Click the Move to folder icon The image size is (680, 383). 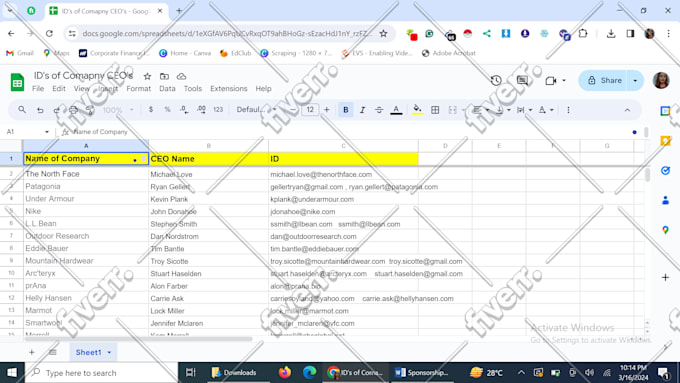[x=164, y=76]
